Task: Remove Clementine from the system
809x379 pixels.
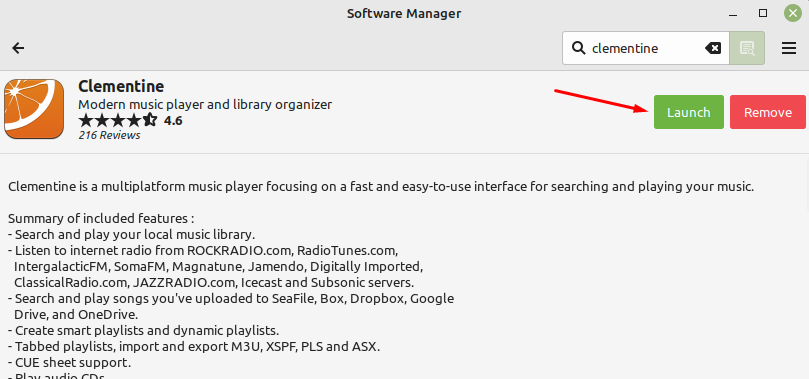Action: (768, 112)
